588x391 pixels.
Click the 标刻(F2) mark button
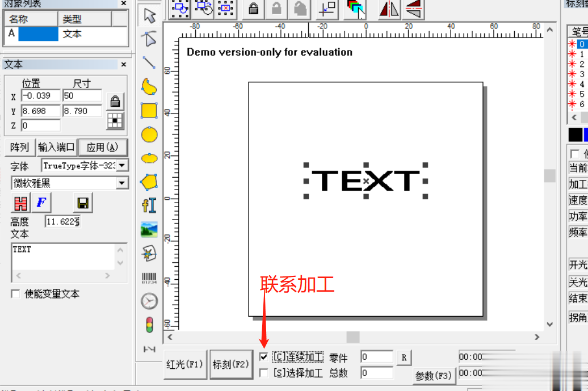pos(230,364)
